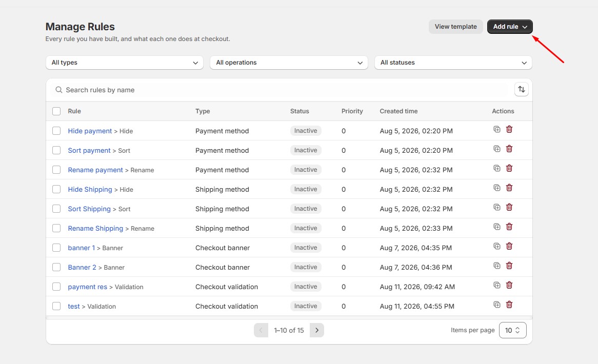
Task: Duplicate the payment res rule
Action: [x=496, y=285]
